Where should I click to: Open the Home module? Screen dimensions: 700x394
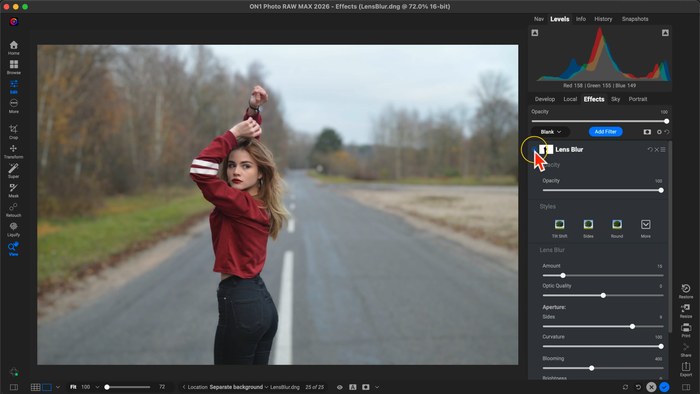click(x=14, y=47)
